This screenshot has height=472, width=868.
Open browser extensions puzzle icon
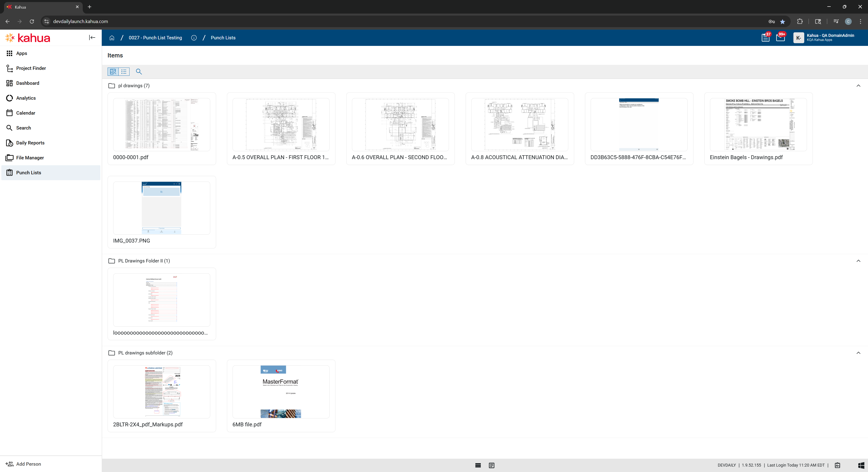(800, 21)
